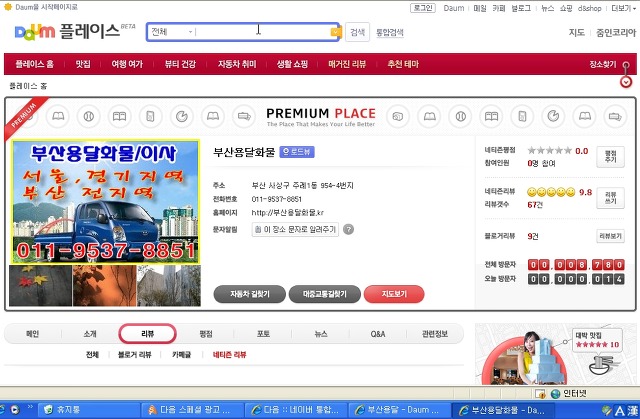
Task: Select the 네티즌 리뷰 sub-tab
Action: point(229,355)
